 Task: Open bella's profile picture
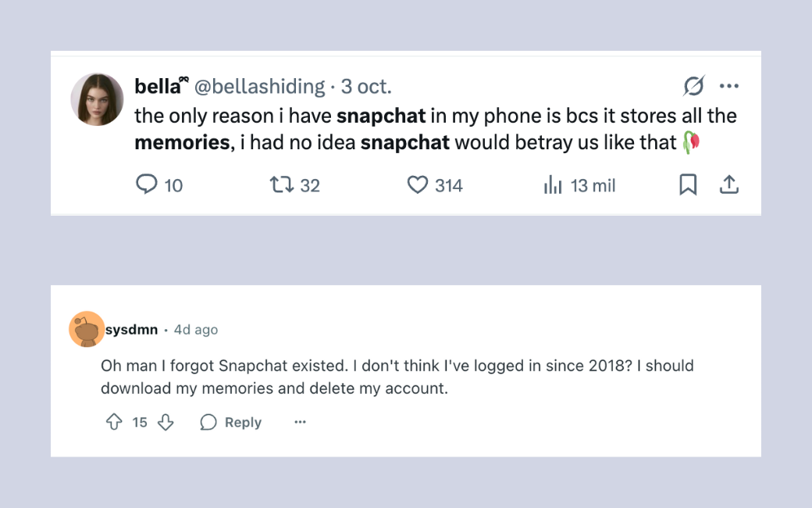97,100
